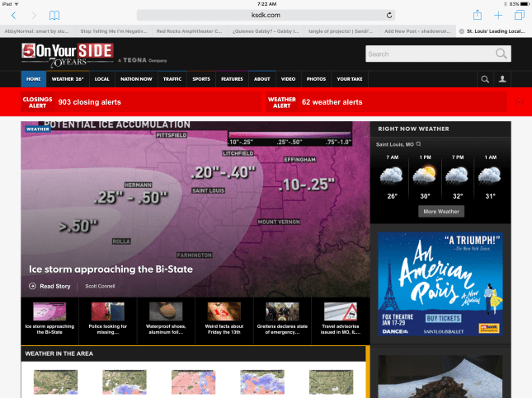Click the Saint Louis location search icon
The image size is (532, 398).
pos(419,144)
